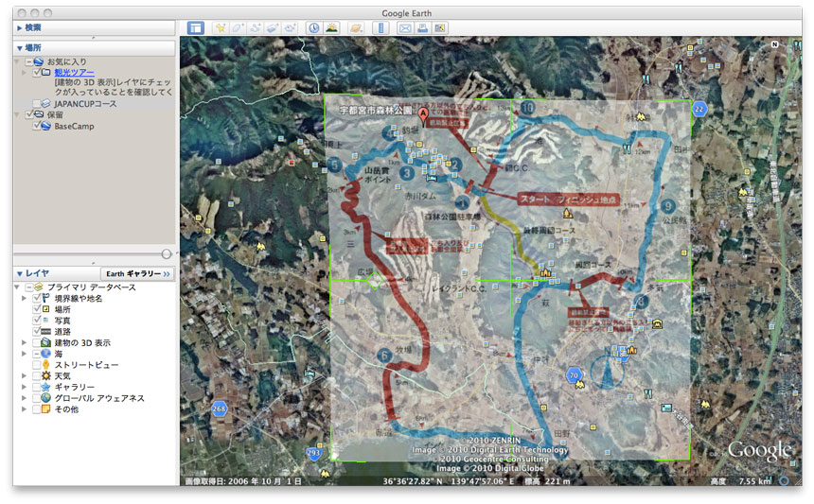Screen dimensions: 814x504
Task: Open the Earth ギャラリー button
Action: (137, 274)
